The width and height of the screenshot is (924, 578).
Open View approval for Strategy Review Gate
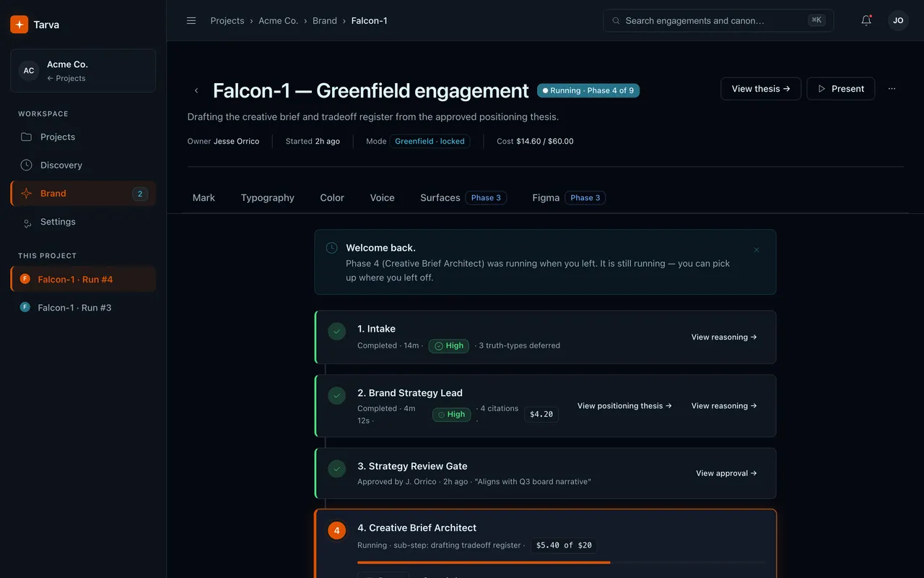click(726, 473)
